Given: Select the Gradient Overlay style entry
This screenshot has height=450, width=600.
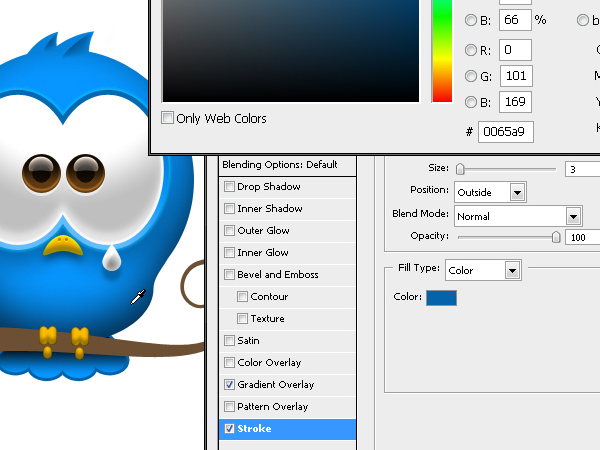Looking at the screenshot, I should [x=287, y=385].
